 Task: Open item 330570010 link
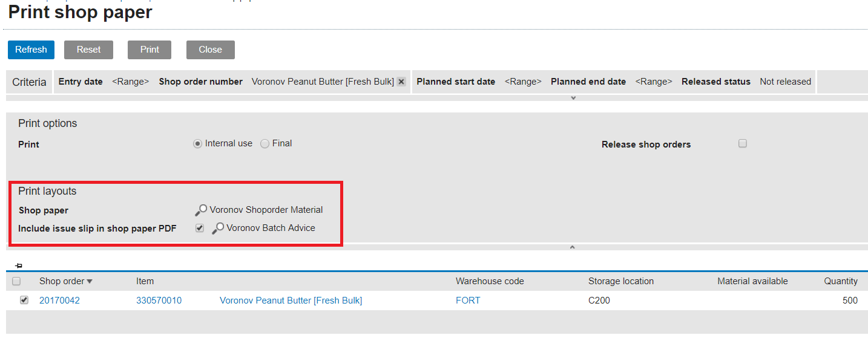point(159,301)
